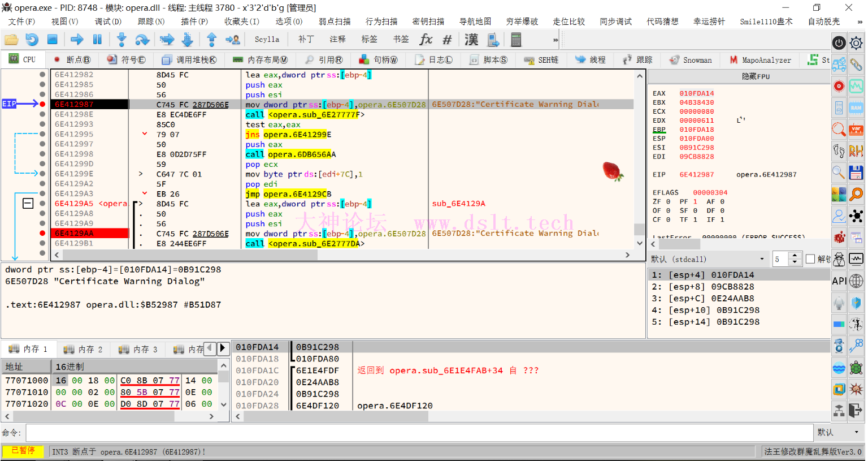Click the Step Into toolbar icon
This screenshot has height=461, width=868.
click(121, 40)
